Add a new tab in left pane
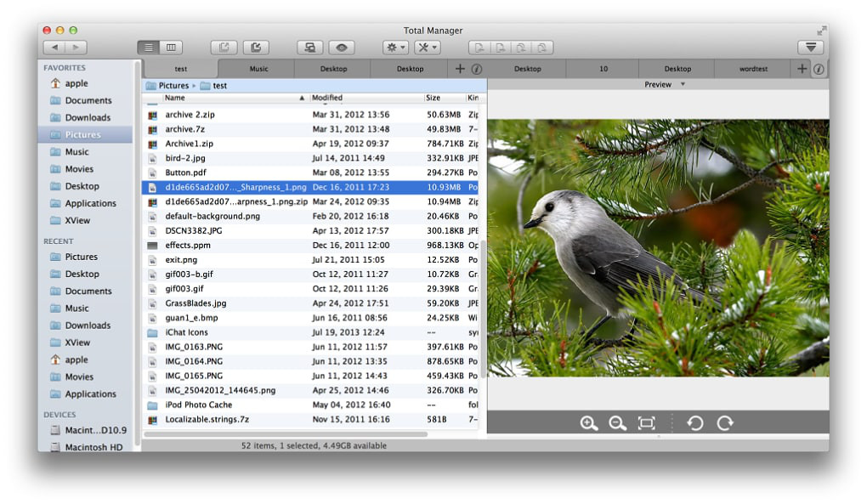Viewport: 867px width, 504px height. pos(460,69)
